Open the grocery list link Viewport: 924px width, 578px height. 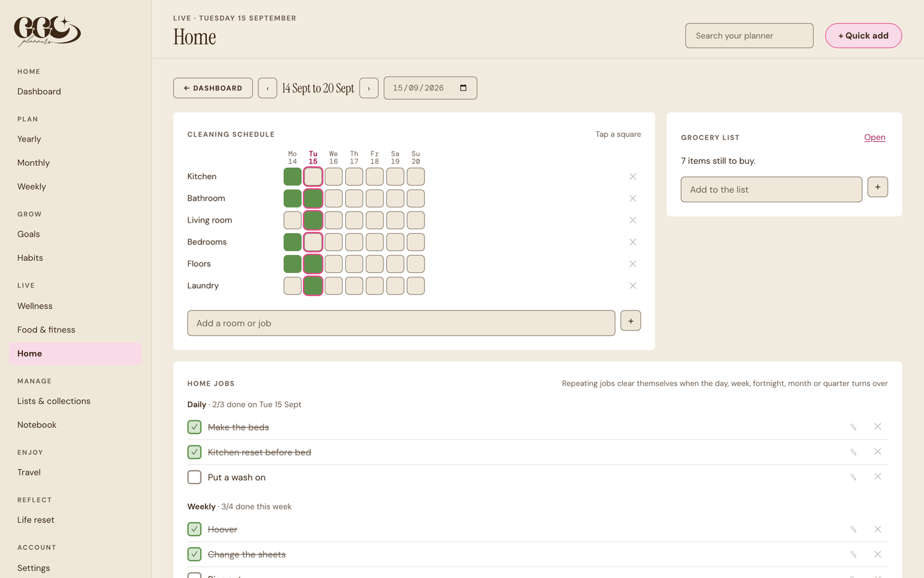point(874,137)
